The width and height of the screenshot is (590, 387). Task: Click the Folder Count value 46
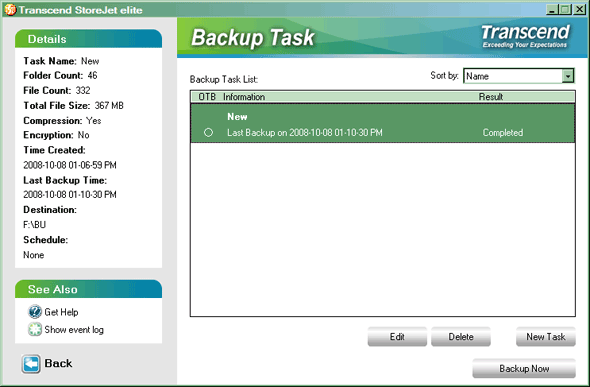[x=92, y=76]
